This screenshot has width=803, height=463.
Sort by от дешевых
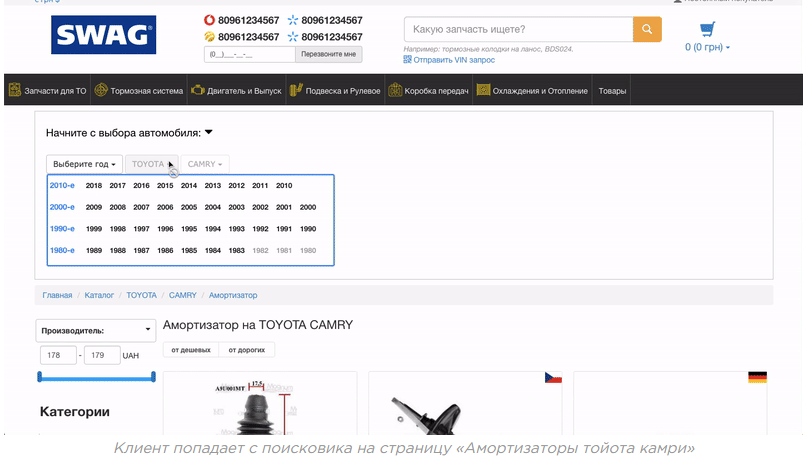point(191,350)
